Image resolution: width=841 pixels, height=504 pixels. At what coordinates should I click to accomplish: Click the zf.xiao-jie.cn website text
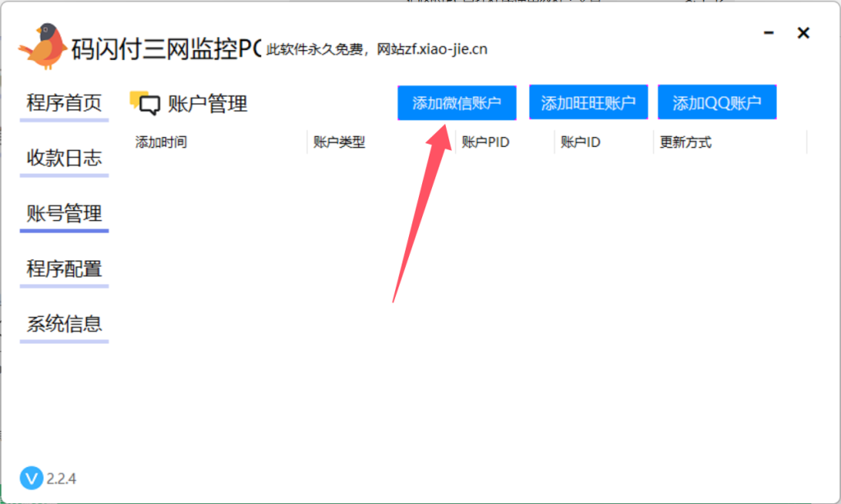pos(446,49)
